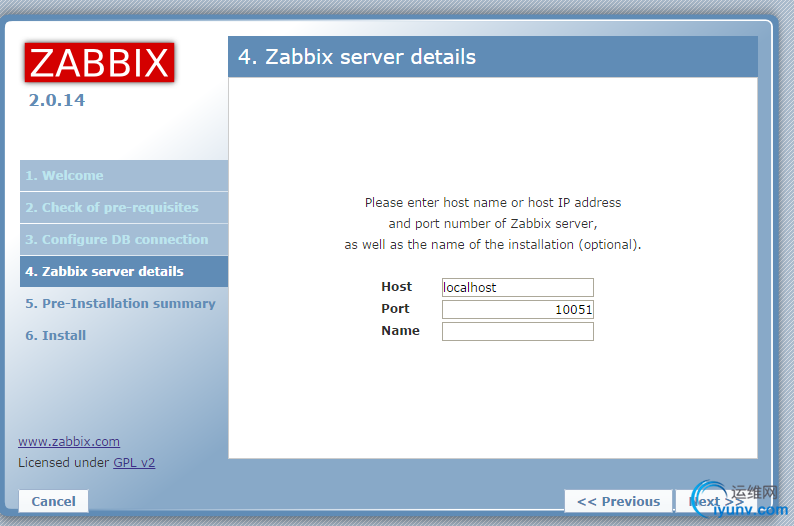This screenshot has height=526, width=794.
Task: Click the ZABBIX logo
Action: tap(99, 62)
